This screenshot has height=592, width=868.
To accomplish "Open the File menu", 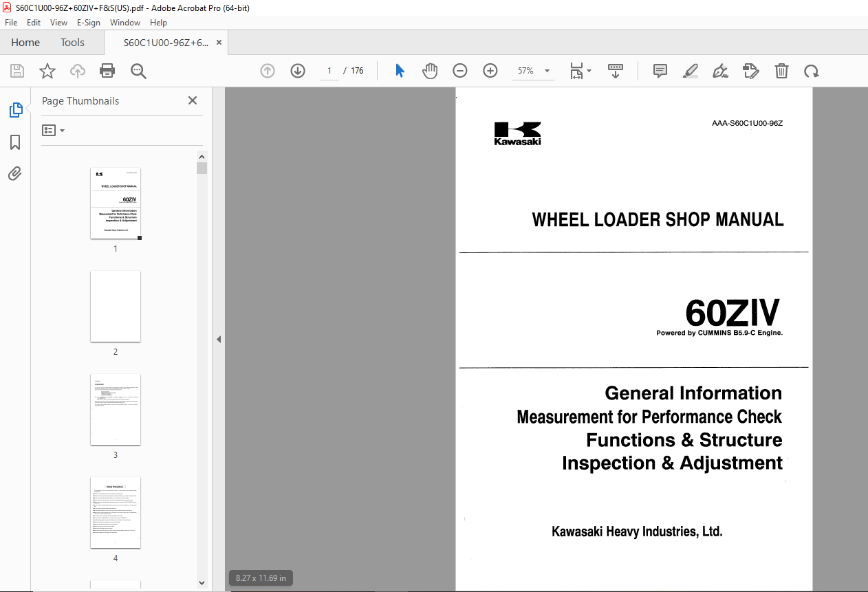I will tap(11, 22).
